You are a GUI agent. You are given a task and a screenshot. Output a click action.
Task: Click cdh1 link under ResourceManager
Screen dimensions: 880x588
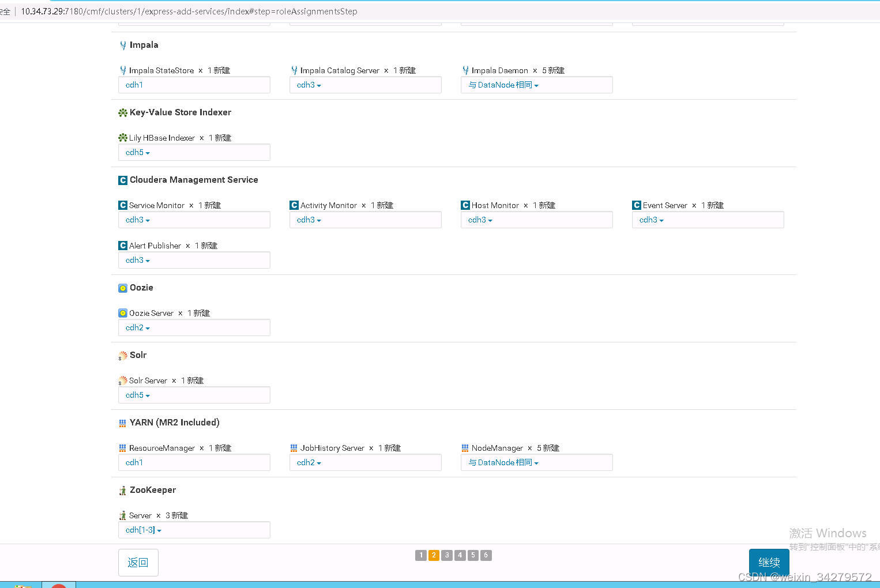(134, 462)
